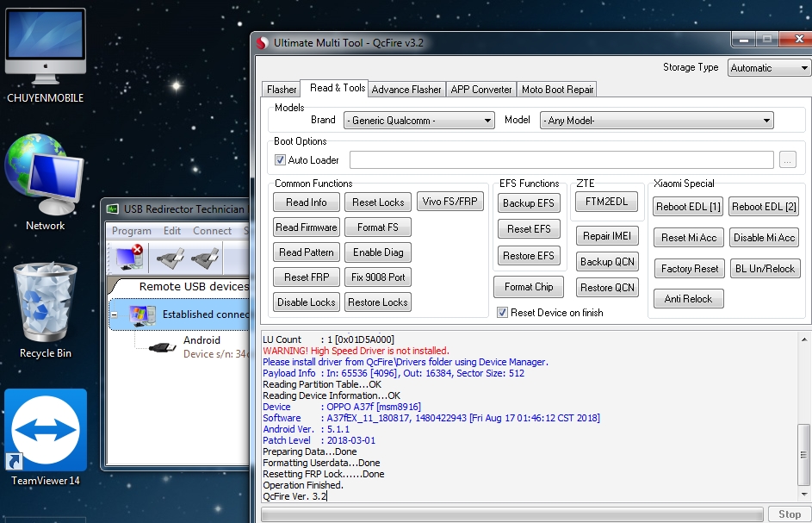Click the Restore QCN button
The width and height of the screenshot is (812, 523).
click(x=607, y=287)
